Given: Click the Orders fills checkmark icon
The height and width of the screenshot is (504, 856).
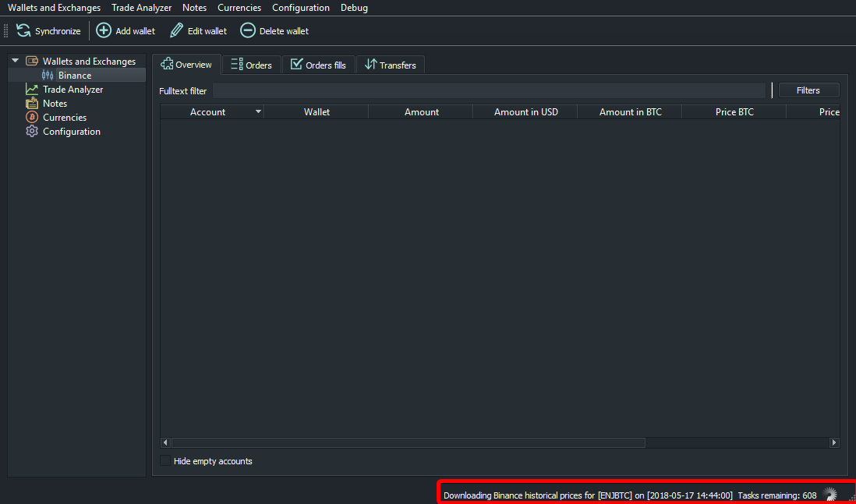Looking at the screenshot, I should coord(296,65).
